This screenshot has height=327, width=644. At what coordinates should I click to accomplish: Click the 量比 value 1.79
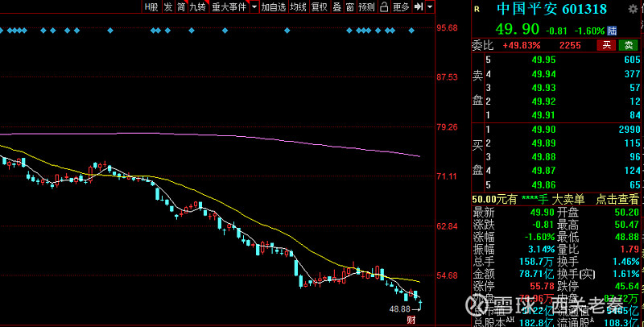(x=630, y=249)
